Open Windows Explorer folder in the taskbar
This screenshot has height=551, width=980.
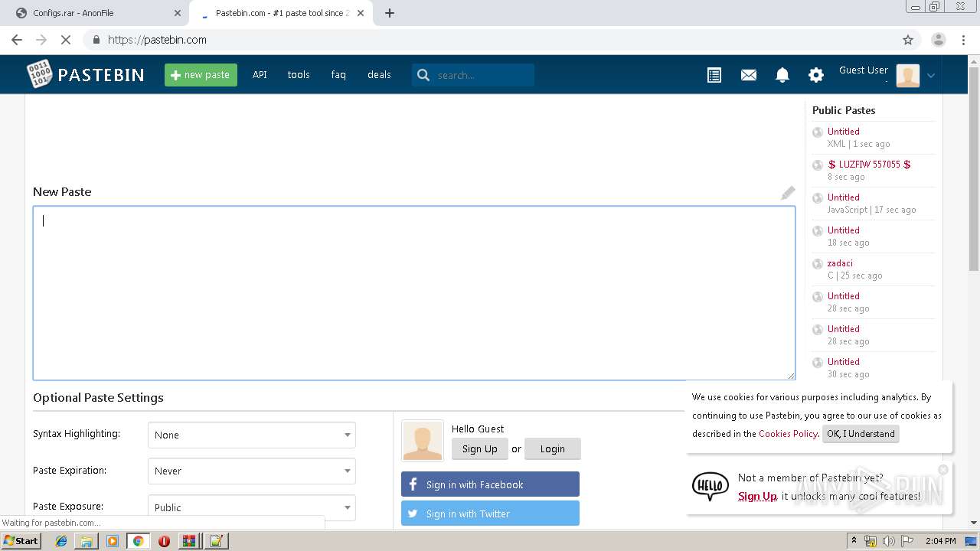tap(87, 541)
